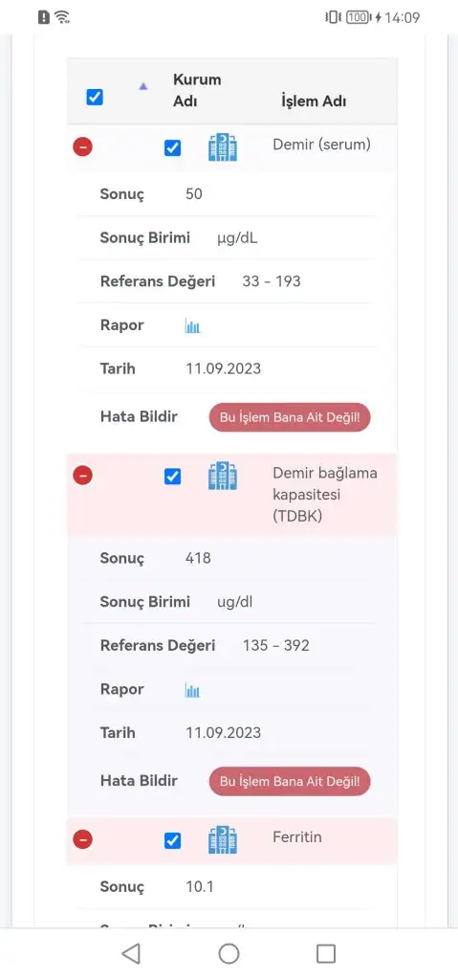
Task: Click 'Bu İşlem Bana Ait Değil!' under TDBK
Action: (x=290, y=781)
